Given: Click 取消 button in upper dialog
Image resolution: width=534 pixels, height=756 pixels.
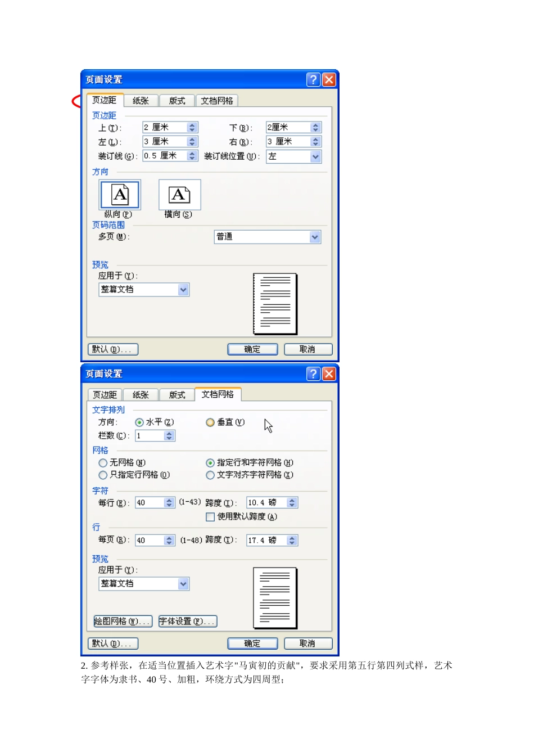Looking at the screenshot, I should (307, 349).
